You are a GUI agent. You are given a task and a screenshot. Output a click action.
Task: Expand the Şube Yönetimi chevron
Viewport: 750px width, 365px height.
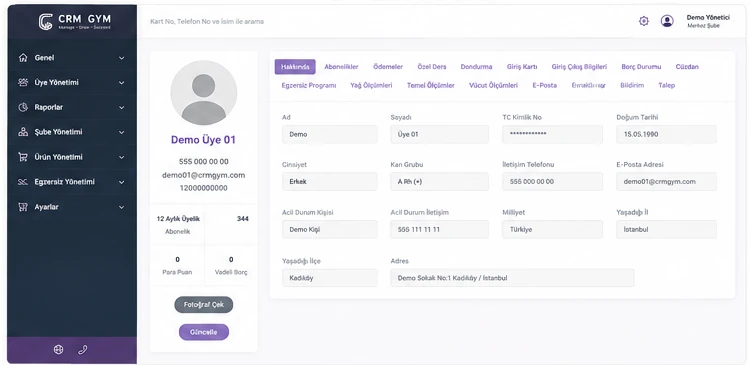pyautogui.click(x=121, y=133)
